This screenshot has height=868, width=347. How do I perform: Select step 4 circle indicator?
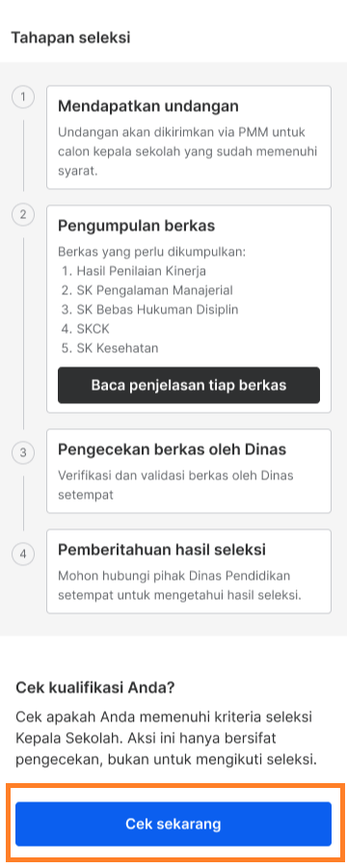click(x=23, y=554)
